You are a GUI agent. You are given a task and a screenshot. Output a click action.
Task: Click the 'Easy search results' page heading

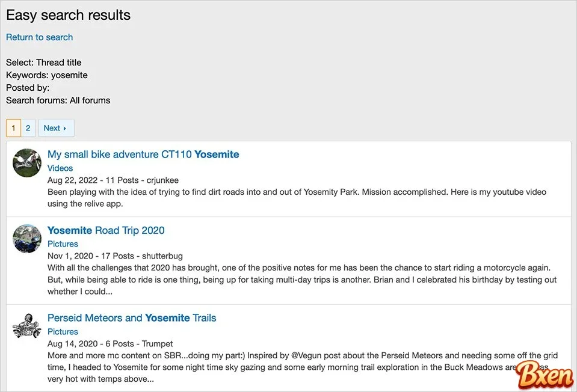click(68, 15)
